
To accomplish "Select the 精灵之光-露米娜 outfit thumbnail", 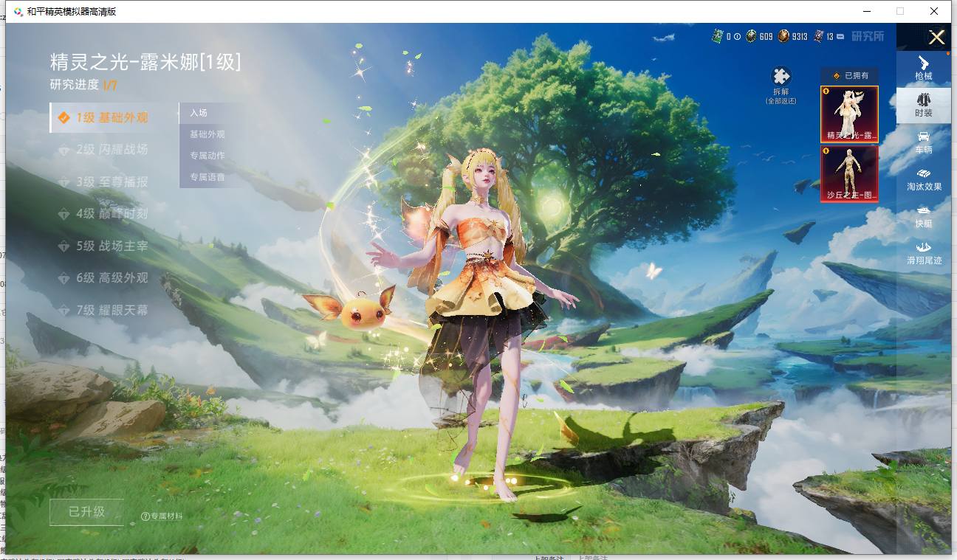I will [x=850, y=114].
